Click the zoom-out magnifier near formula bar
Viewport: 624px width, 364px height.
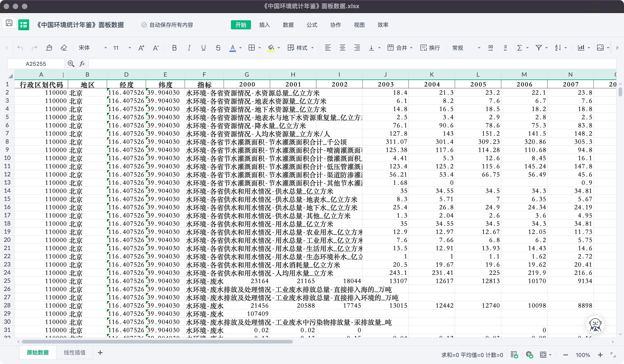[x=71, y=64]
